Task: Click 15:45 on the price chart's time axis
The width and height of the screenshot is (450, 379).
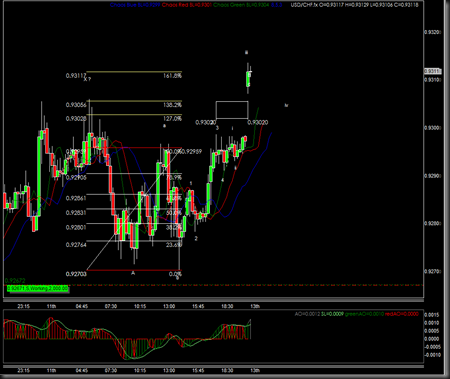Action: pos(198,306)
